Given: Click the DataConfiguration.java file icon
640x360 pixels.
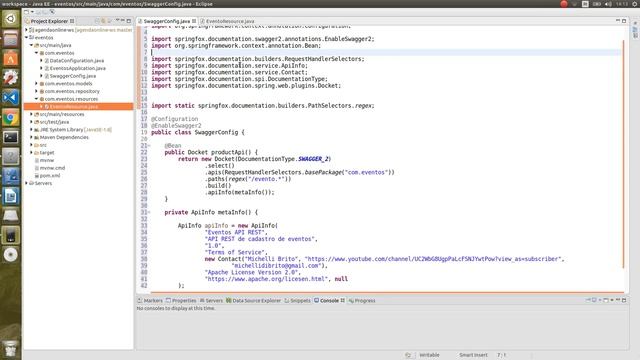Looking at the screenshot, I should click(x=47, y=60).
